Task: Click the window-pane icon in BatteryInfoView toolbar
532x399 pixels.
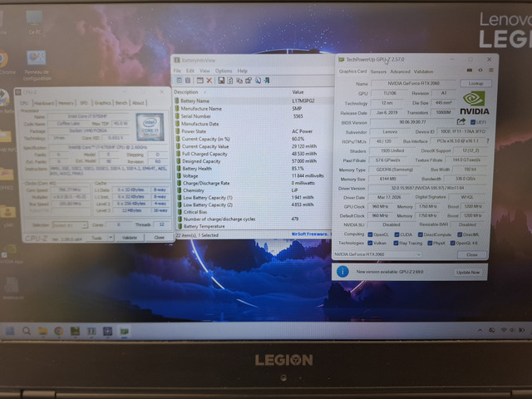Action: point(199,81)
